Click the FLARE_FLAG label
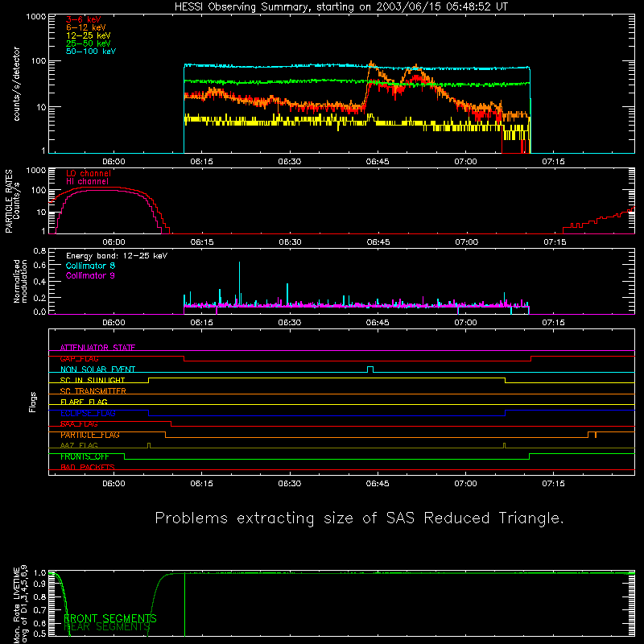This screenshot has width=644, height=644. point(84,402)
